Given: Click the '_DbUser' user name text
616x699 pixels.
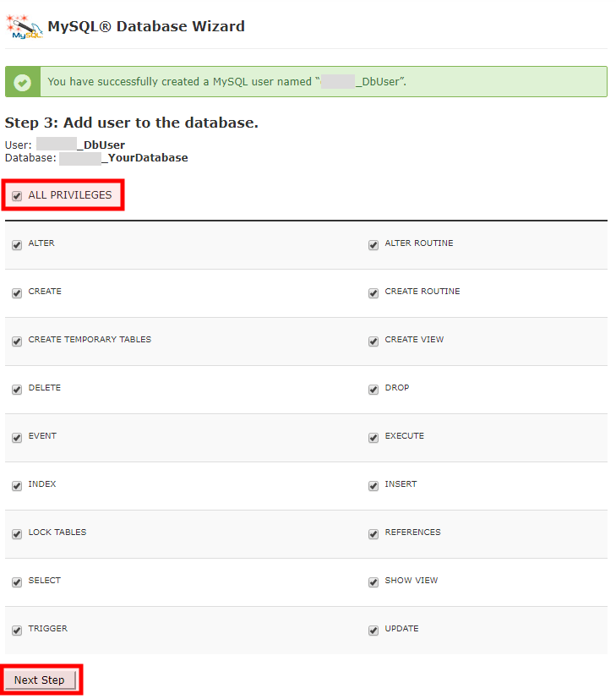Looking at the screenshot, I should (101, 145).
